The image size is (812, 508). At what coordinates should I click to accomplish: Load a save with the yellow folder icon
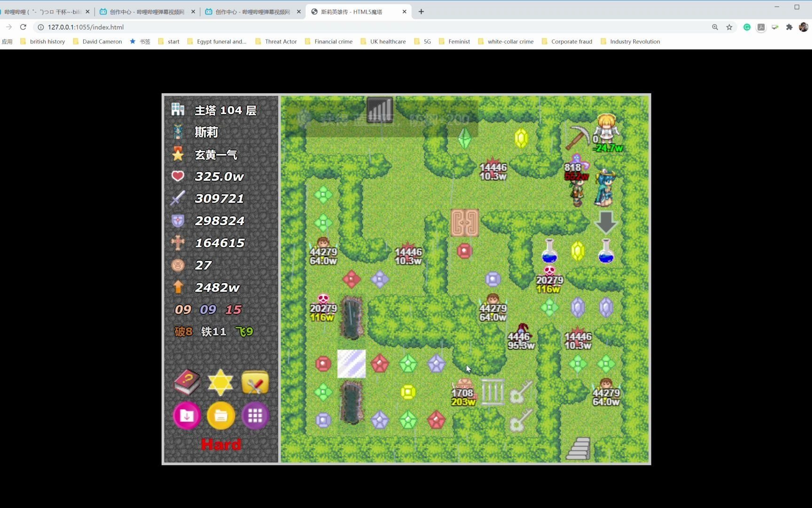point(220,415)
